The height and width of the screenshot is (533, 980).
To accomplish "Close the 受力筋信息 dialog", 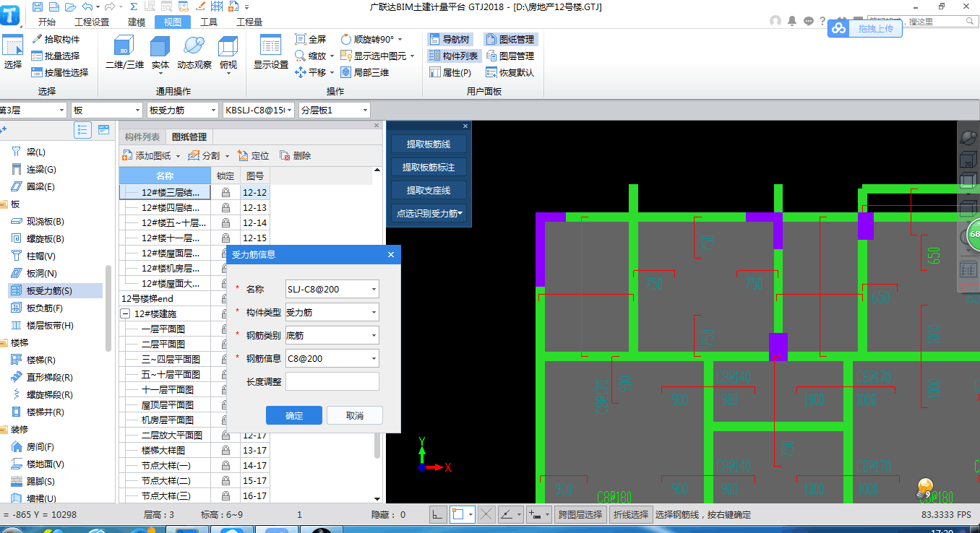I will 391,254.
